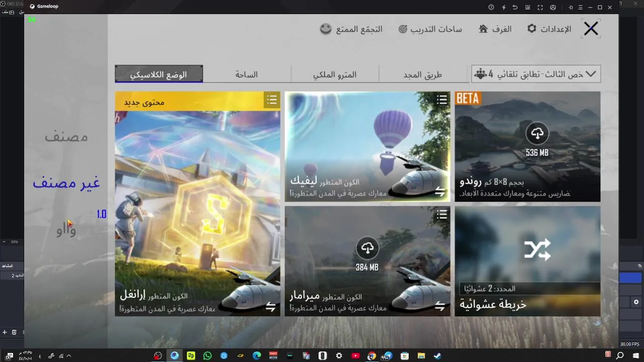644x362 pixels.
Task: Click the Gameloop back arrow icon
Action: [x=515, y=7]
